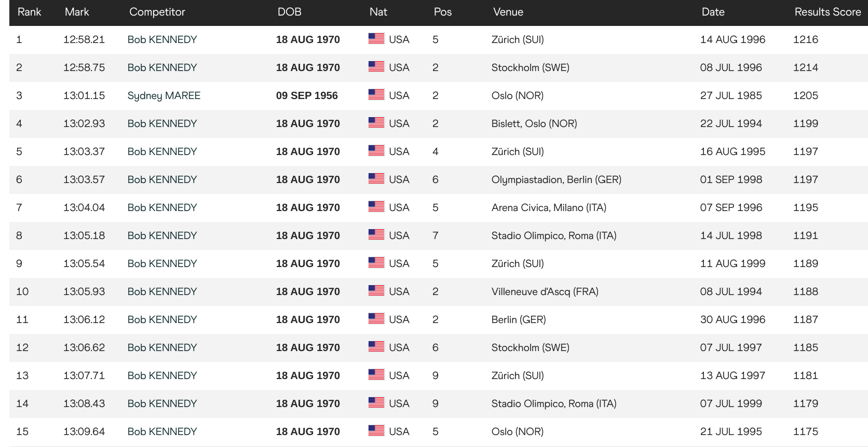Click the Date column header
This screenshot has width=868, height=447.
(713, 12)
